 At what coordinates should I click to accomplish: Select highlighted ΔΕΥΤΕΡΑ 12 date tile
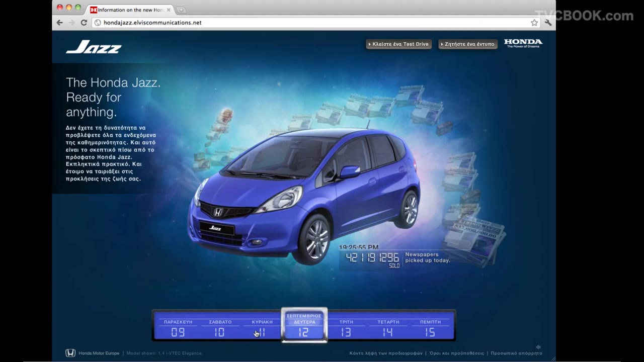(x=304, y=325)
